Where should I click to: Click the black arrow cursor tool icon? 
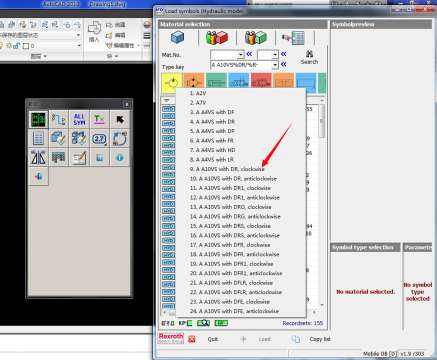coord(119,119)
